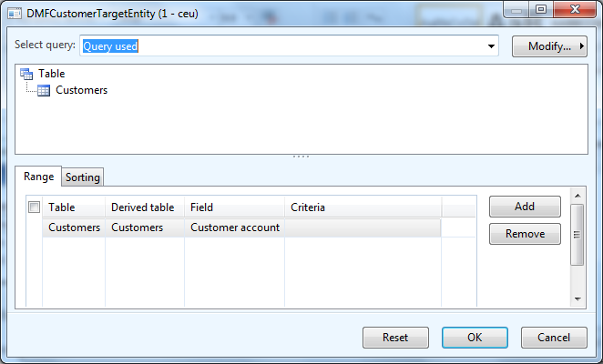Dismiss dialog with Cancel button
Screen dimensions: 603x364
(x=554, y=337)
